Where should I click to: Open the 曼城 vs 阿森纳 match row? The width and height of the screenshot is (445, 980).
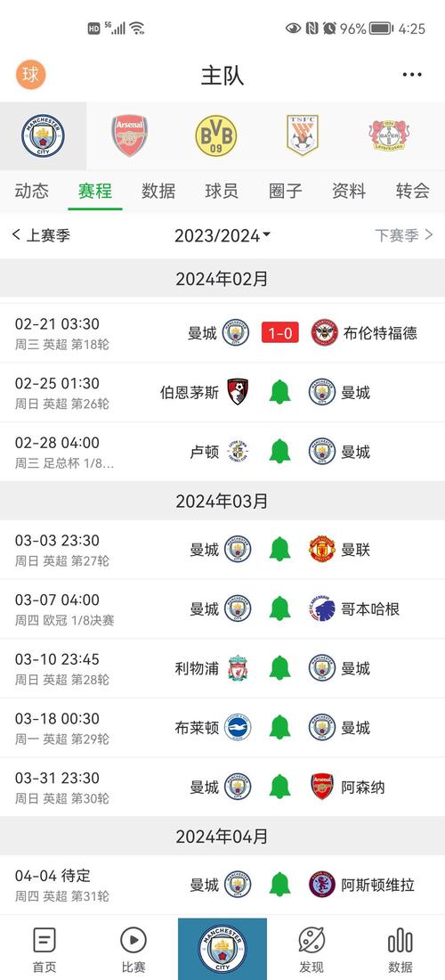(x=222, y=787)
